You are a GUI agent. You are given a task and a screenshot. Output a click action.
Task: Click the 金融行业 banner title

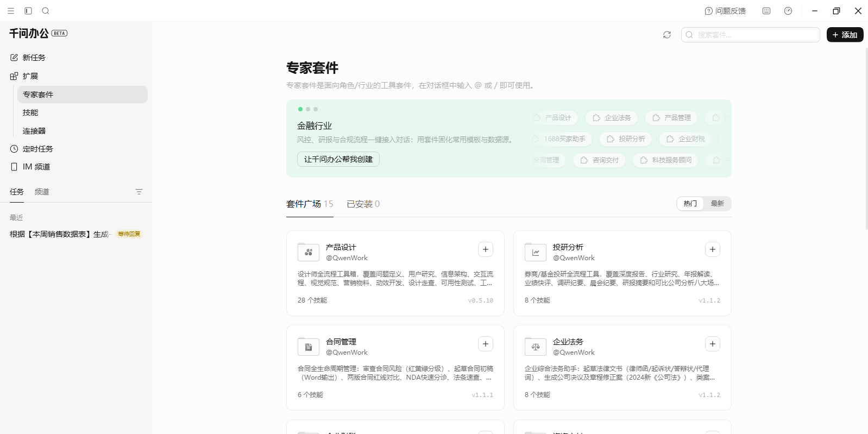(315, 126)
